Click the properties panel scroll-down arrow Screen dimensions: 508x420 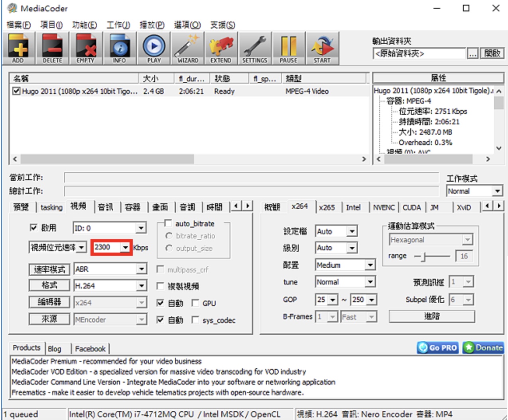[x=498, y=148]
